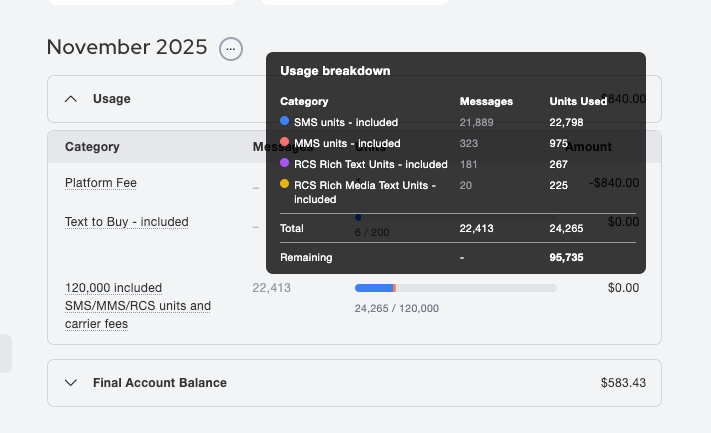This screenshot has width=711, height=433.
Task: Click the 22,413 messages count in the table
Action: click(x=272, y=288)
